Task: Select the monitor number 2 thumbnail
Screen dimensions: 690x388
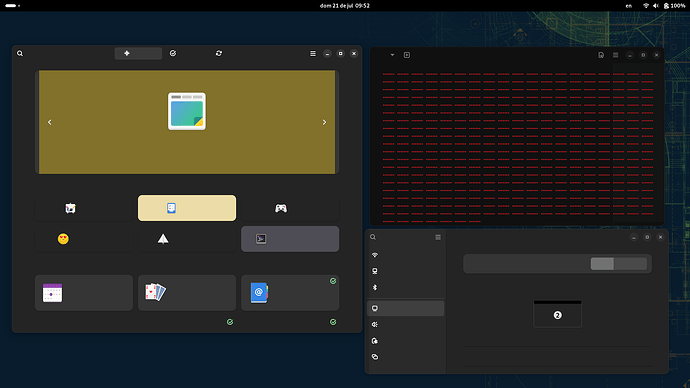Action: click(x=558, y=314)
